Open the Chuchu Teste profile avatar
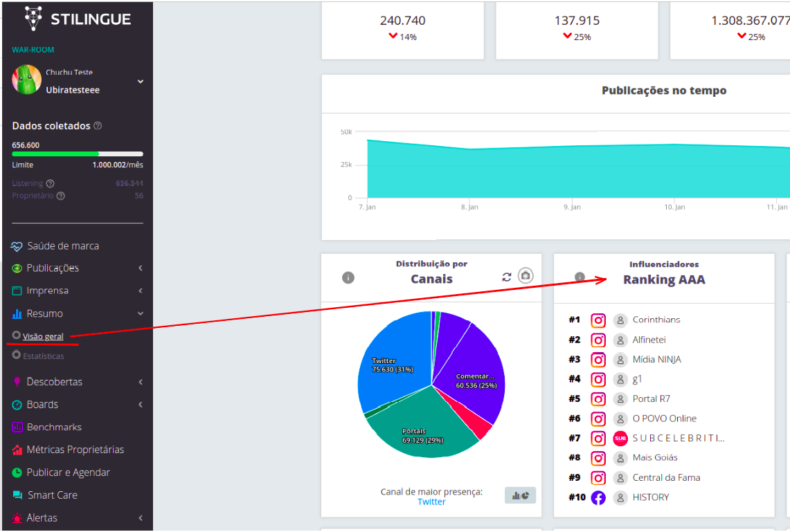The image size is (790, 532). click(27, 80)
